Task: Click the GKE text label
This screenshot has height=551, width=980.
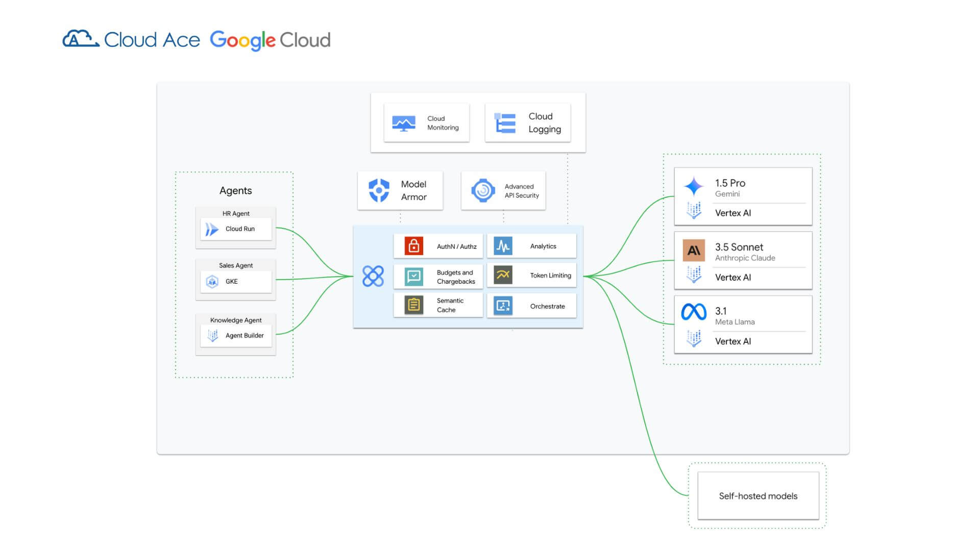Action: 232,281
